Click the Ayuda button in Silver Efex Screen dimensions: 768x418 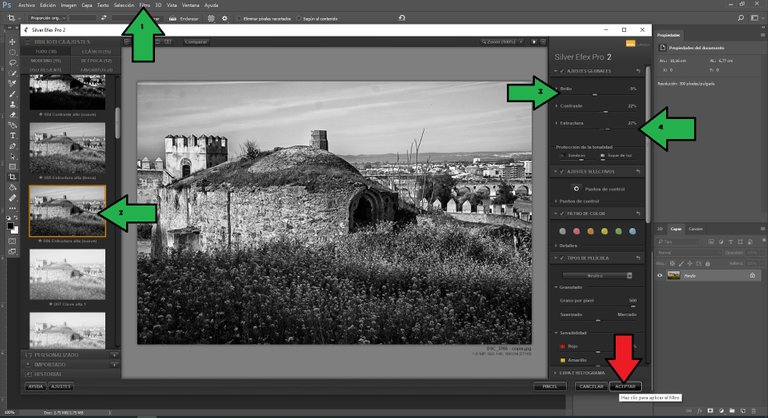coord(35,387)
